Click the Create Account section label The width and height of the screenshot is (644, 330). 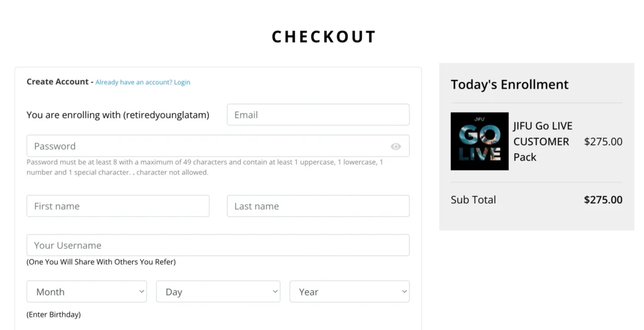[57, 82]
